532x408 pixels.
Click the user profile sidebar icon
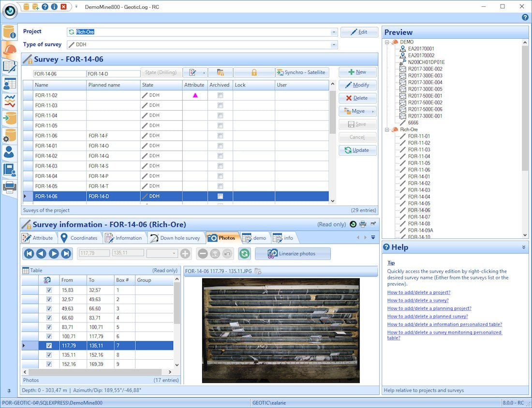point(9,152)
